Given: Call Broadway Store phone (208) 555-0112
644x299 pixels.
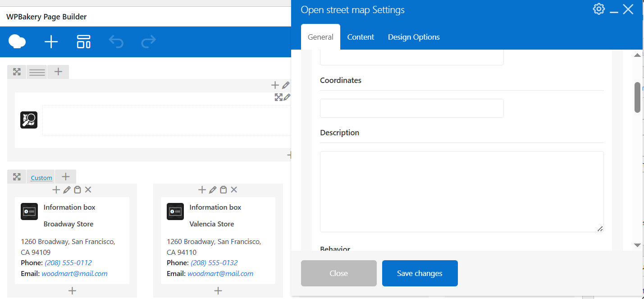Looking at the screenshot, I should tap(69, 263).
